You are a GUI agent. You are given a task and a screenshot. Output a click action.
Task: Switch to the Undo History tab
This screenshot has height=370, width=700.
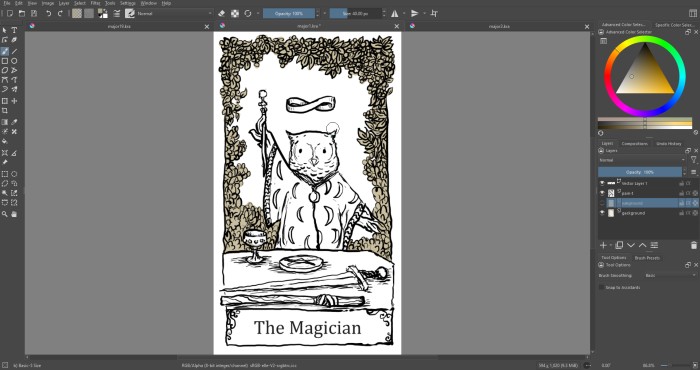(x=668, y=144)
